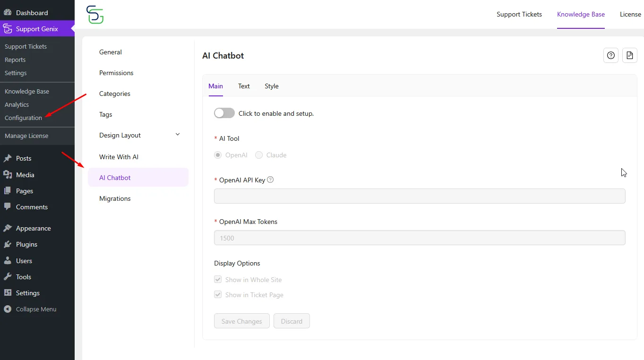Screen dimensions: 644x360
Task: Open the documentation page icon
Action: [x=629, y=55]
